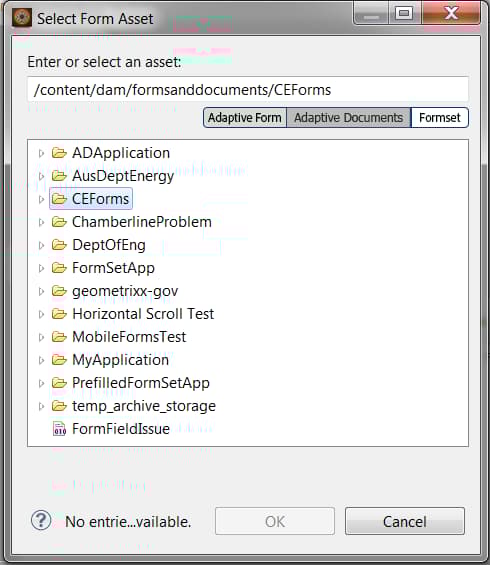Expand the AusDeptEnergy tree arrow
Viewport: 490px width, 565px height.
[x=41, y=176]
